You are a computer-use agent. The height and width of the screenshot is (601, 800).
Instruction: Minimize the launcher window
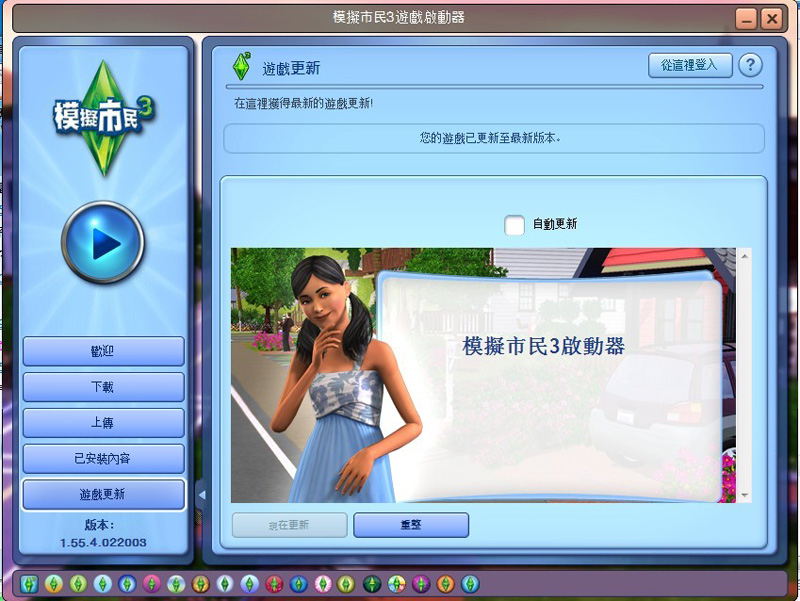pyautogui.click(x=746, y=19)
